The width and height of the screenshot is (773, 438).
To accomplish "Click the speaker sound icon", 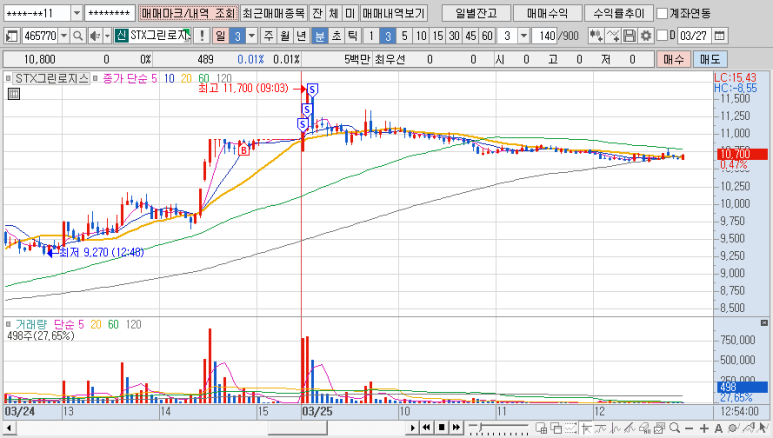I will pos(95,36).
